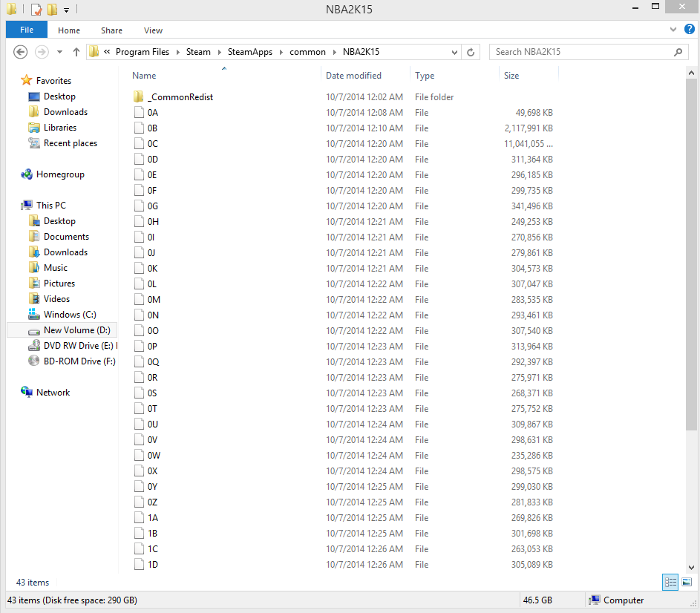Select common in the breadcrumb path
Viewport: 700px width, 613px height.
307,52
